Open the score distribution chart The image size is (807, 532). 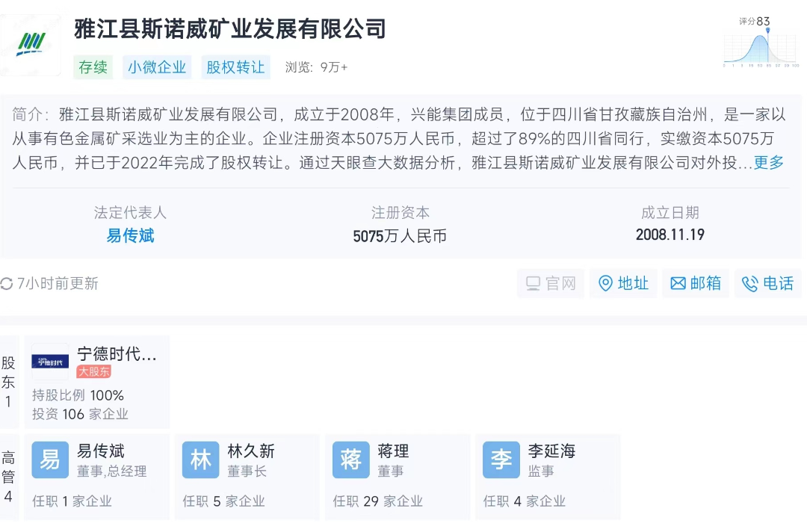pyautogui.click(x=761, y=46)
